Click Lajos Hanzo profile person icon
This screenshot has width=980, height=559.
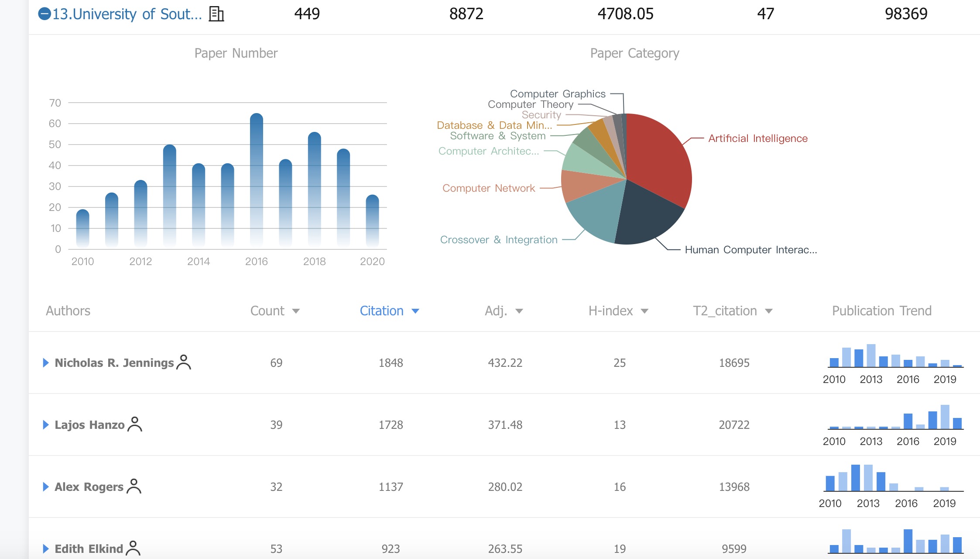click(135, 424)
